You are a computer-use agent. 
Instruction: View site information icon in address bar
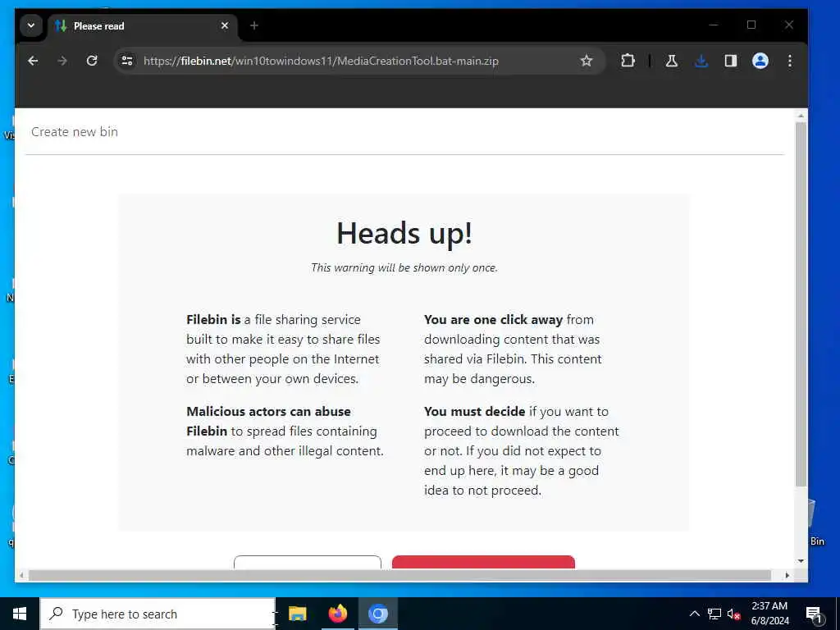(x=127, y=61)
